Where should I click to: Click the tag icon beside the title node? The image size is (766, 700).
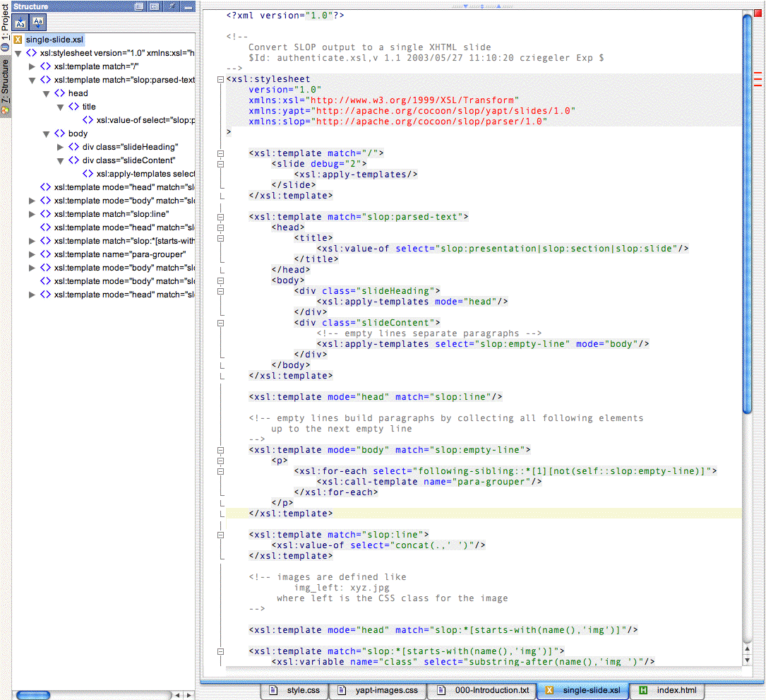(x=73, y=107)
